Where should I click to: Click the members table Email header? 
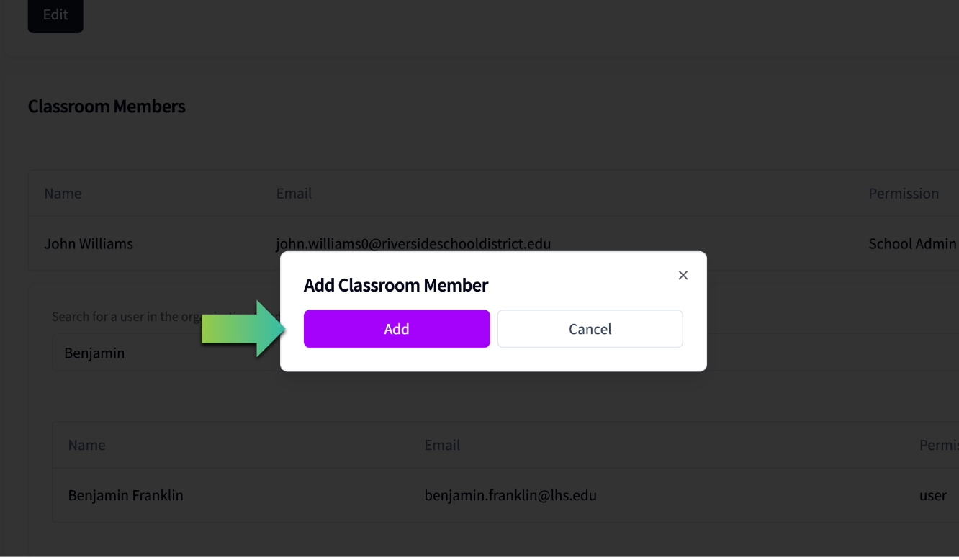(x=294, y=194)
